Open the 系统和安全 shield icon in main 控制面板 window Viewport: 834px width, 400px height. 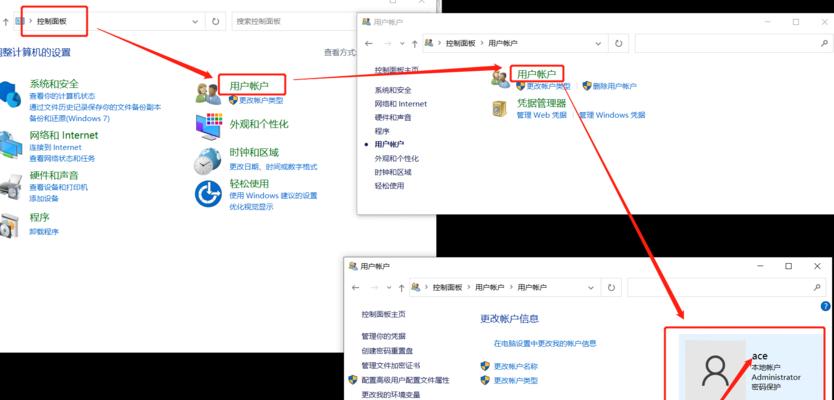[x=9, y=94]
